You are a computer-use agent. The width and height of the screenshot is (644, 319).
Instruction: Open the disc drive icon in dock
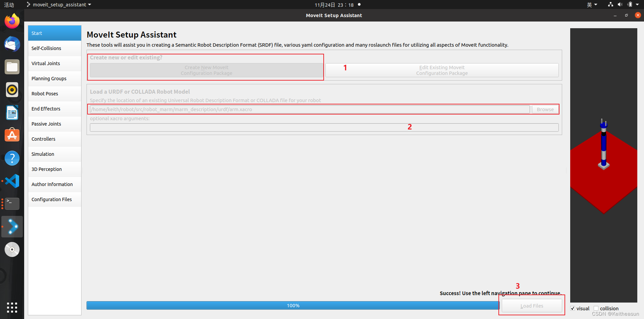point(12,249)
